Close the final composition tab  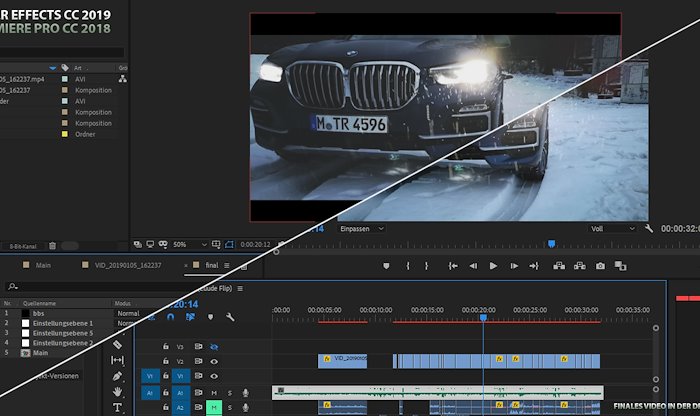click(x=186, y=265)
